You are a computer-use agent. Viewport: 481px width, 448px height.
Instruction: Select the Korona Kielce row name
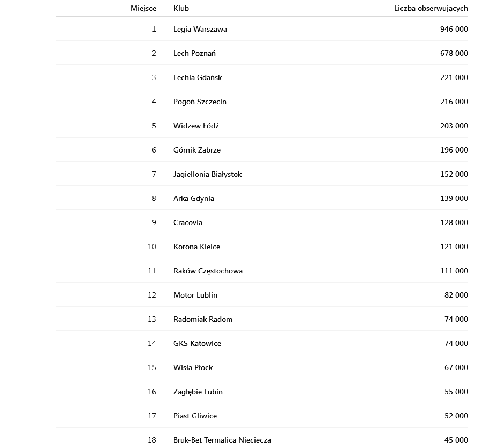[x=196, y=247]
